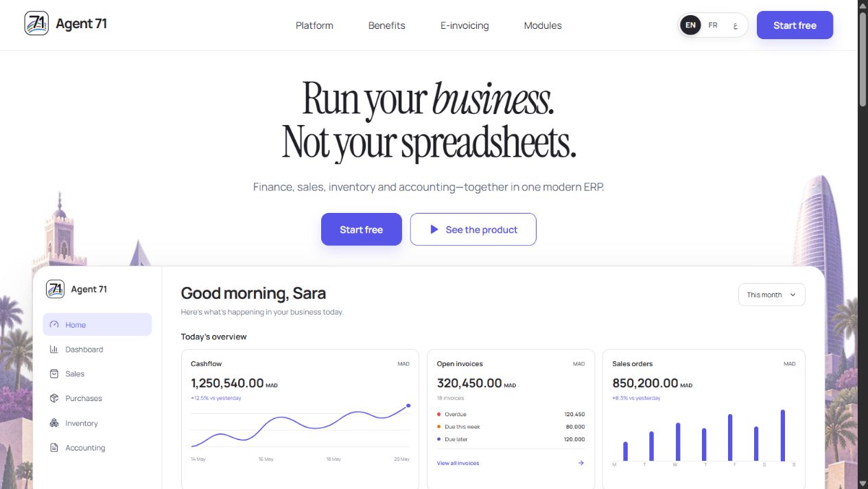Click the 18 invoices text
868x489 pixels.
(450, 398)
